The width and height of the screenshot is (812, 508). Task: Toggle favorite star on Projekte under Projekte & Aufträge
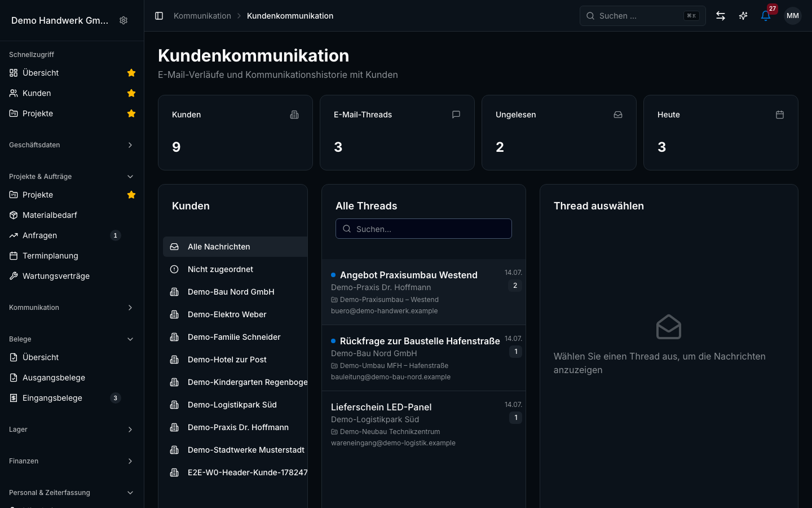click(131, 195)
